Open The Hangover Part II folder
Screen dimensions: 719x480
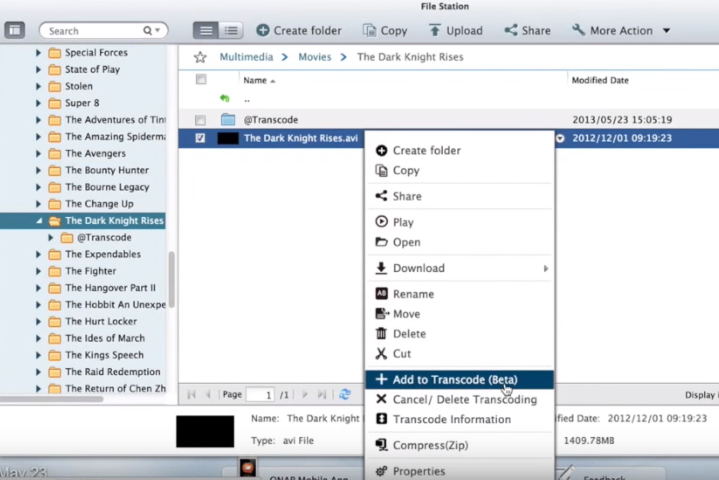coord(110,288)
